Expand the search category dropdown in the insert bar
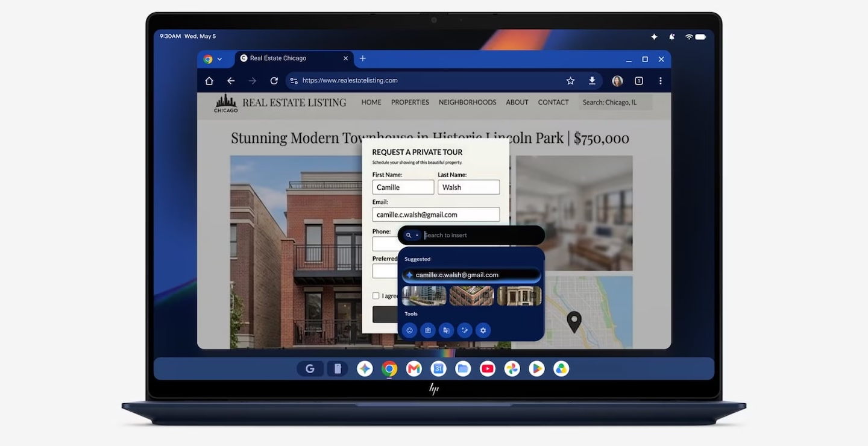This screenshot has height=446, width=868. pyautogui.click(x=412, y=235)
